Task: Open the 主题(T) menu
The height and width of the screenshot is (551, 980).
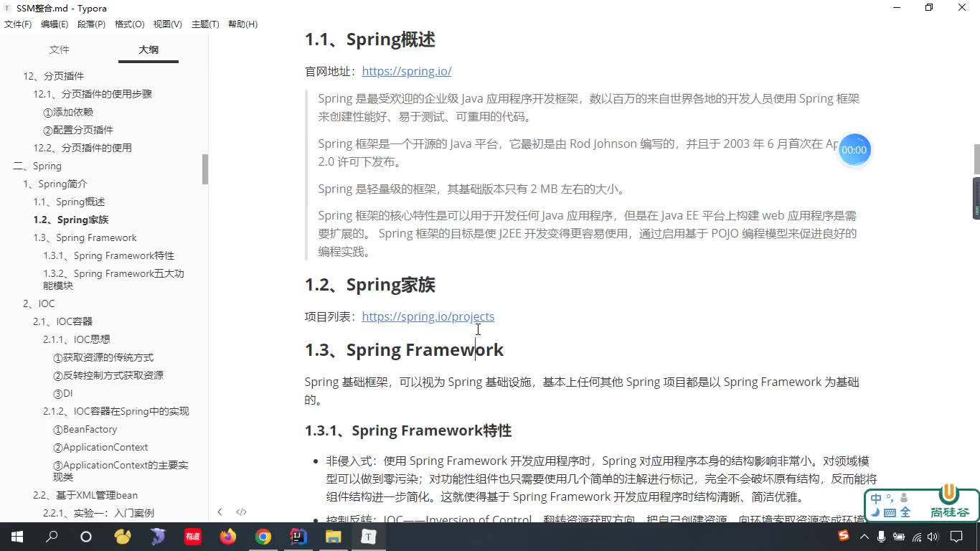Action: coord(205,24)
